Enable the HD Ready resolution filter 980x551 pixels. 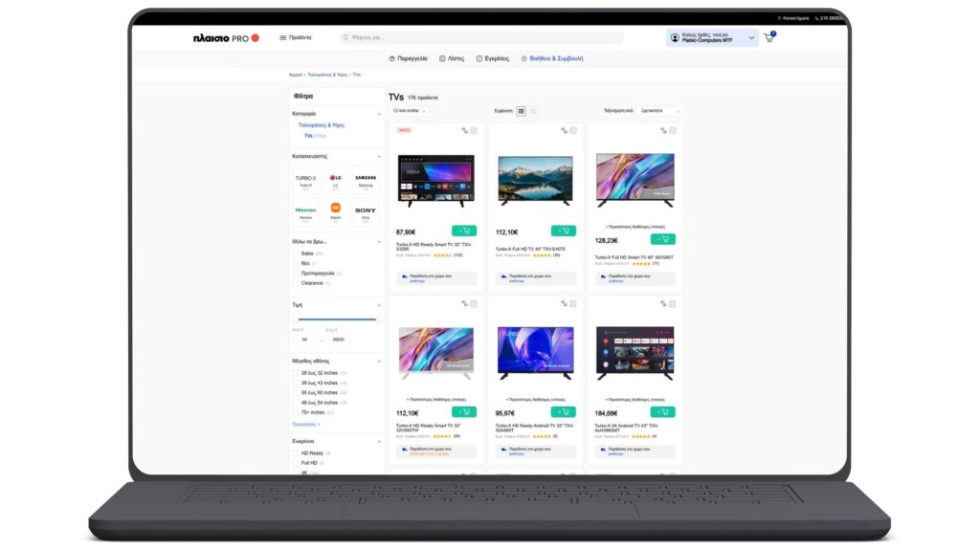296,452
